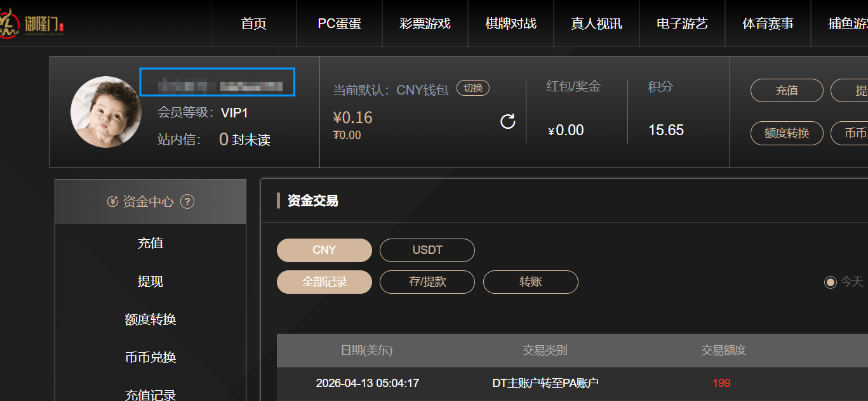Open the PC蛋蛋 menu item

coord(339,24)
